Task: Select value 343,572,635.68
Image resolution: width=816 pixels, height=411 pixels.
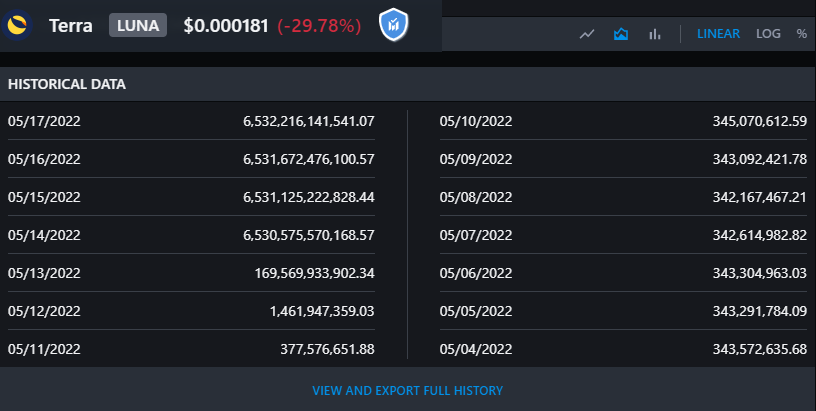Action: pyautogui.click(x=760, y=349)
